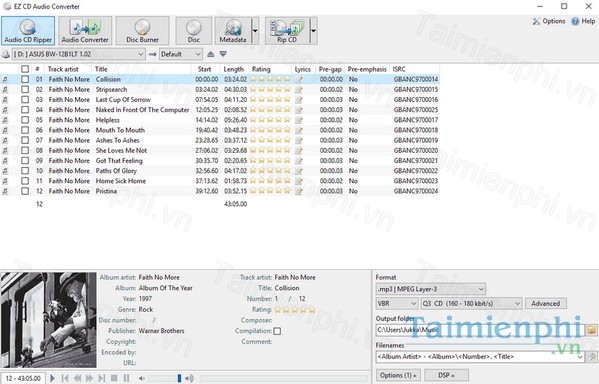Open the Q3 CD quality dropdown
This screenshot has height=384, width=599.
(471, 304)
